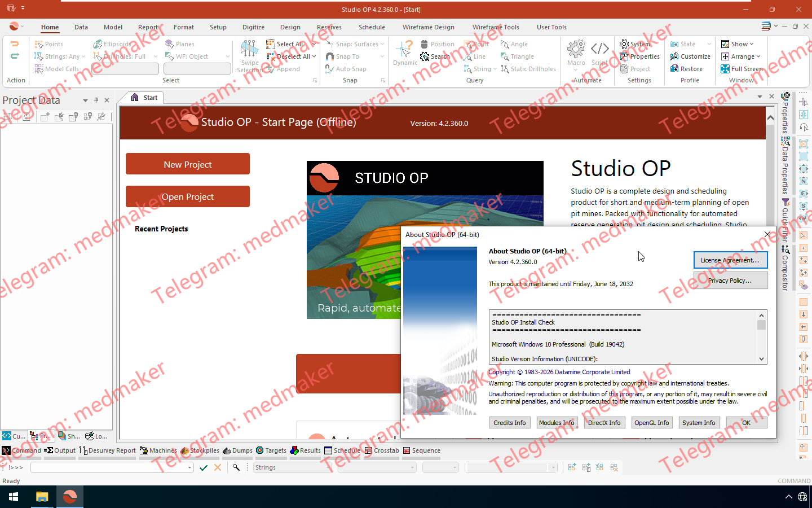
Task: Open the Model ribbon tab
Action: [x=113, y=27]
